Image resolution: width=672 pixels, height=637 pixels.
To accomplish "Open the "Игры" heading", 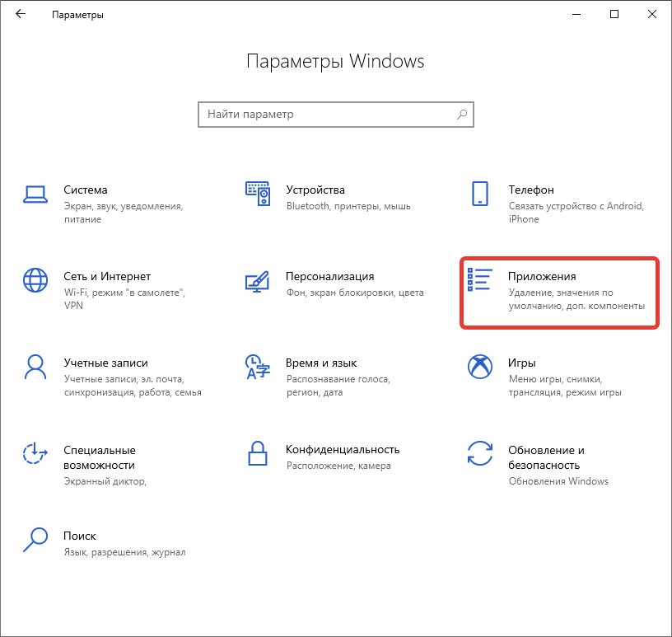I will (x=522, y=363).
